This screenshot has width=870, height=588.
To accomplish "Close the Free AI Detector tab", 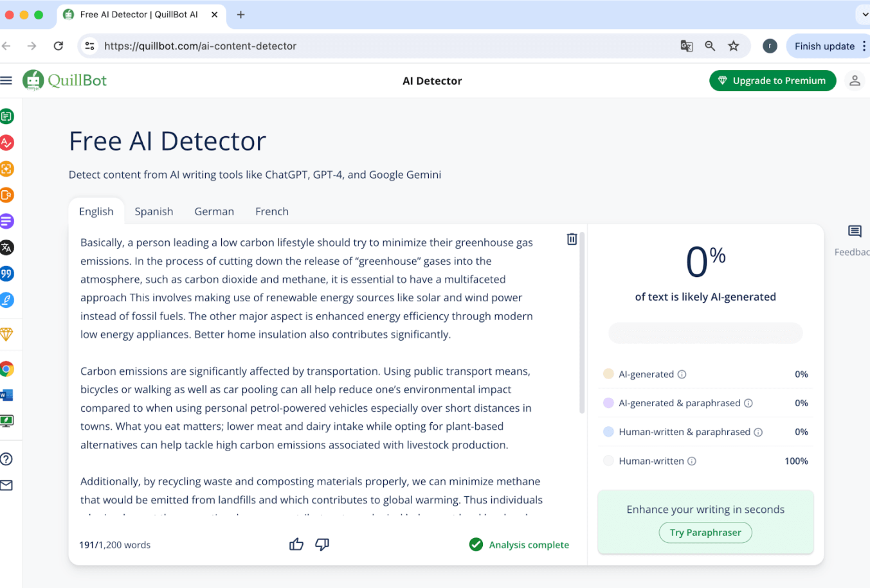I will point(215,14).
